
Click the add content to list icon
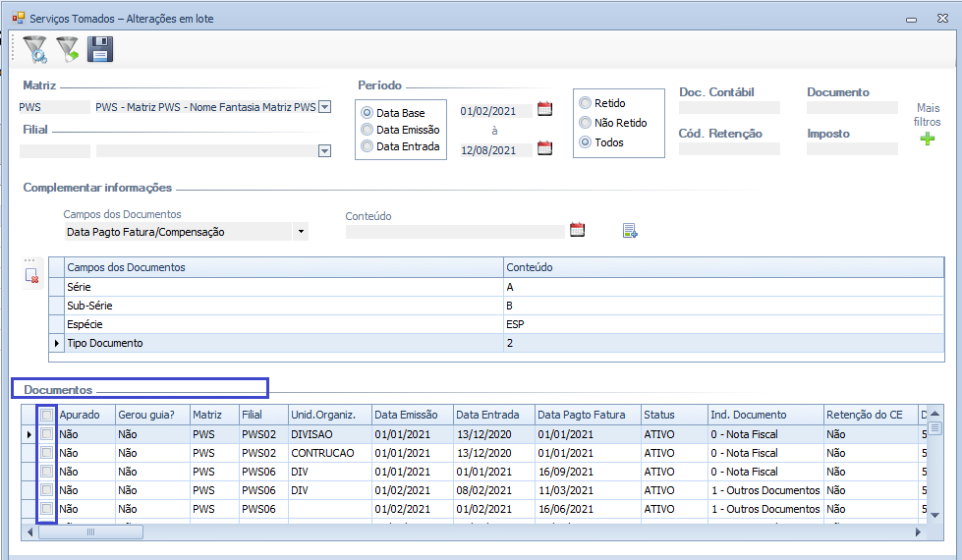point(630,231)
